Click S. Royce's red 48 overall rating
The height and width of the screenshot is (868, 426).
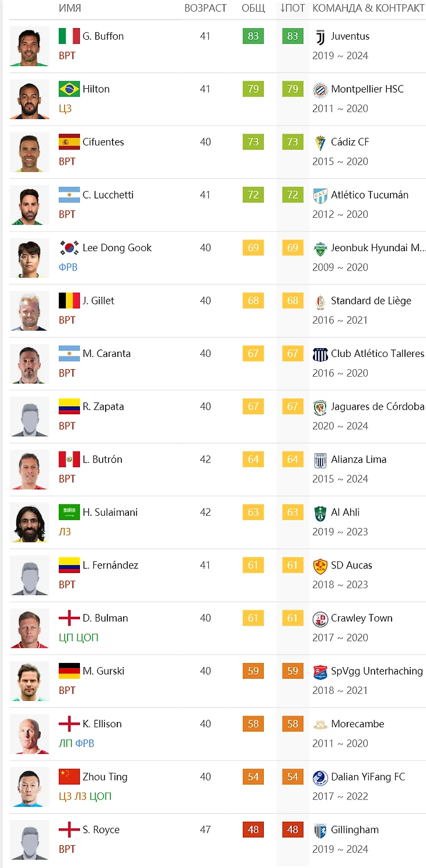253,829
